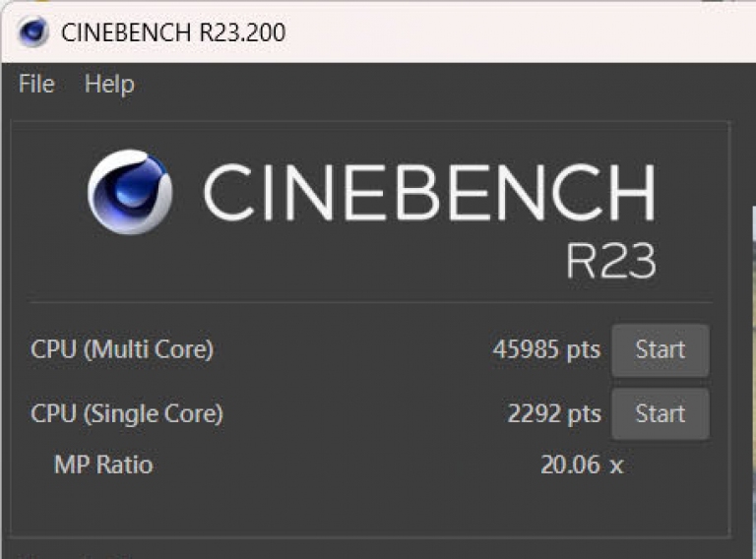
Task: Click the Cinebench sphere logo in the header
Action: [130, 192]
